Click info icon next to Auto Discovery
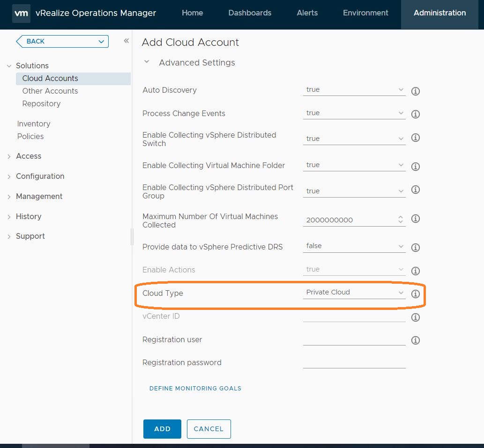 (415, 91)
